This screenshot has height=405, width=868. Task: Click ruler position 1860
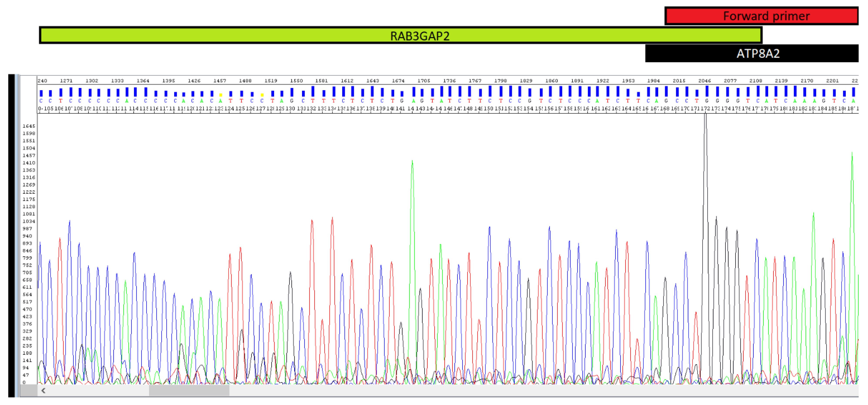pyautogui.click(x=552, y=81)
